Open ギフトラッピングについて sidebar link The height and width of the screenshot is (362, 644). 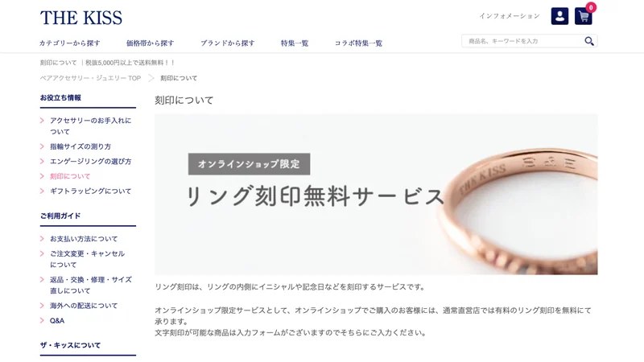tap(90, 191)
